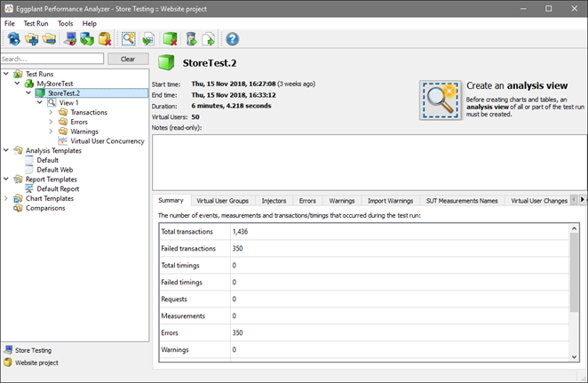This screenshot has height=383, width=588.
Task: Click the Default Report template icon
Action: point(29,188)
